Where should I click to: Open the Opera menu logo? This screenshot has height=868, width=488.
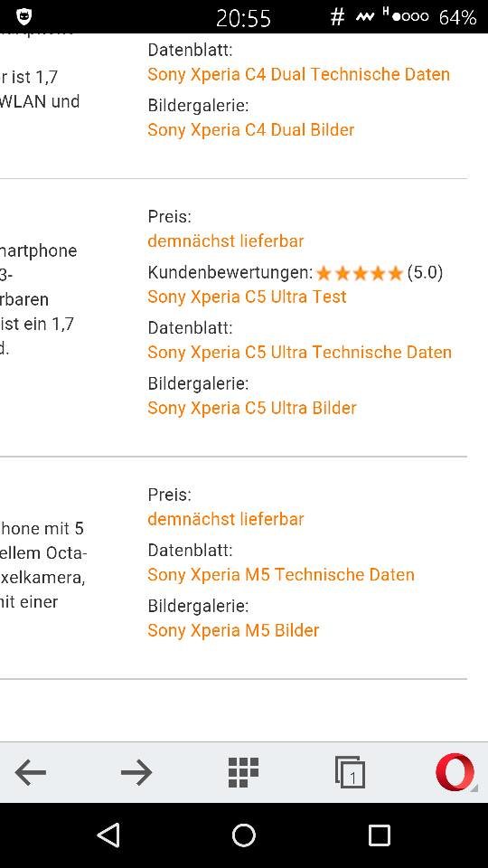coord(455,772)
